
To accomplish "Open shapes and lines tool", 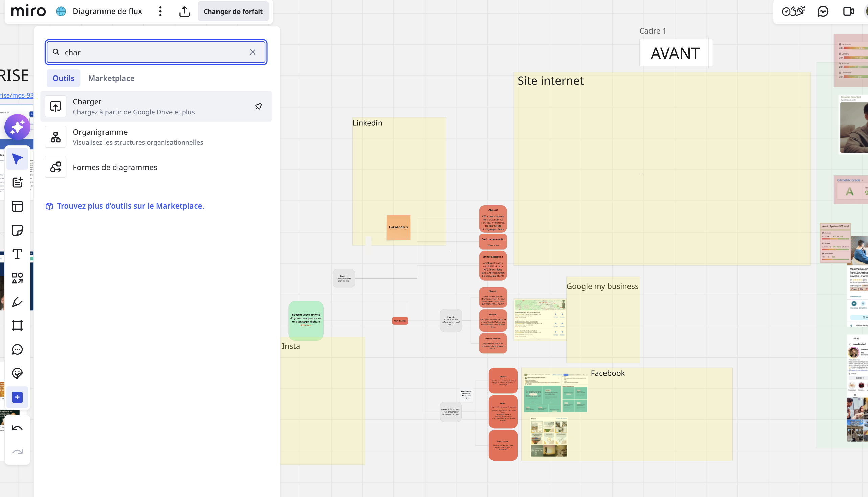I will point(17,278).
